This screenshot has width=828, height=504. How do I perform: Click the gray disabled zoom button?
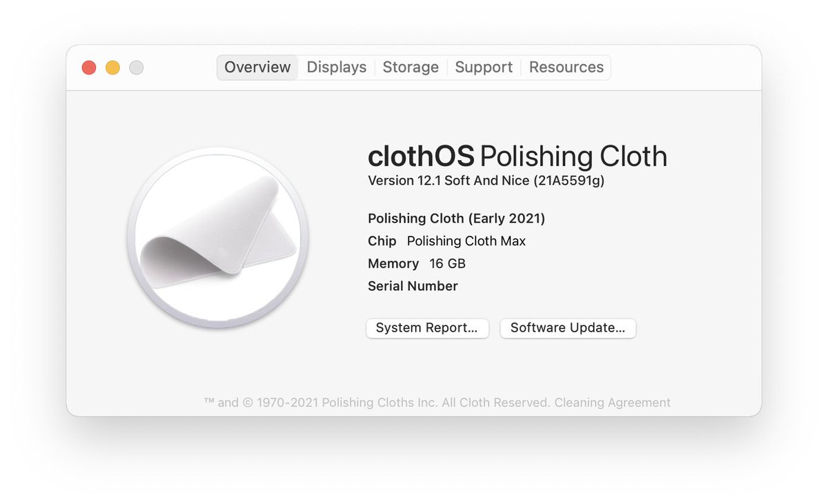[x=137, y=68]
